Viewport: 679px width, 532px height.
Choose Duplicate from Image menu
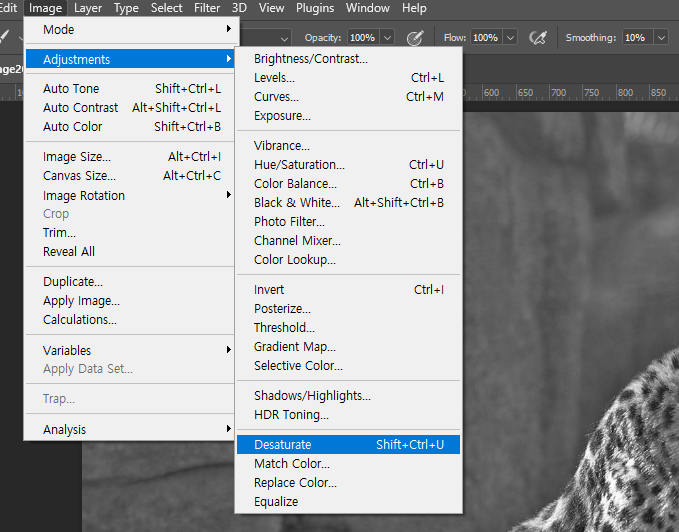(129, 281)
